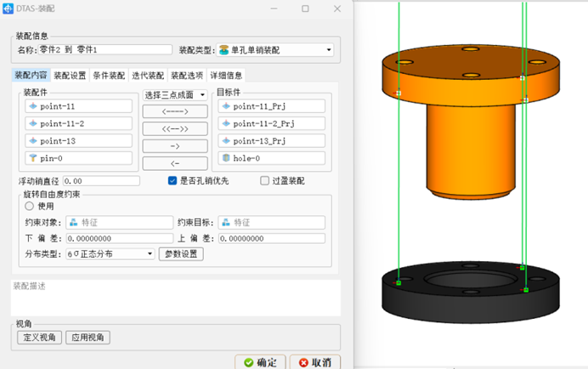
Task: Click the DTAS window title icon
Action: point(8,8)
